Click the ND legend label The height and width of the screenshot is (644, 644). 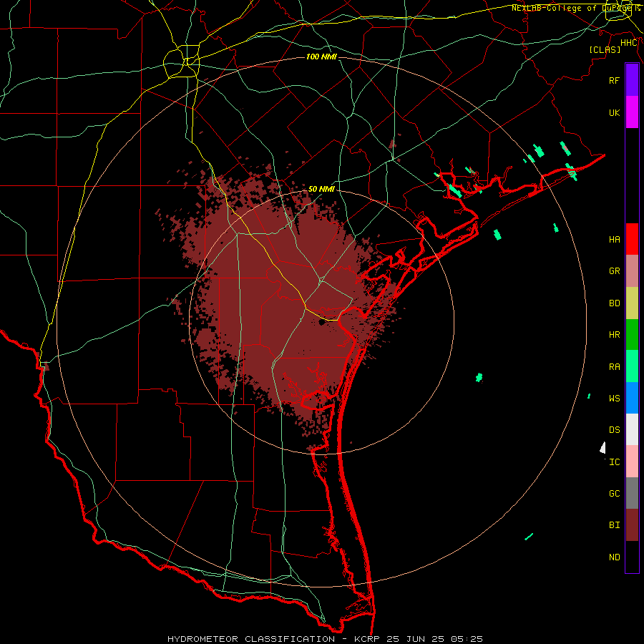tap(615, 557)
